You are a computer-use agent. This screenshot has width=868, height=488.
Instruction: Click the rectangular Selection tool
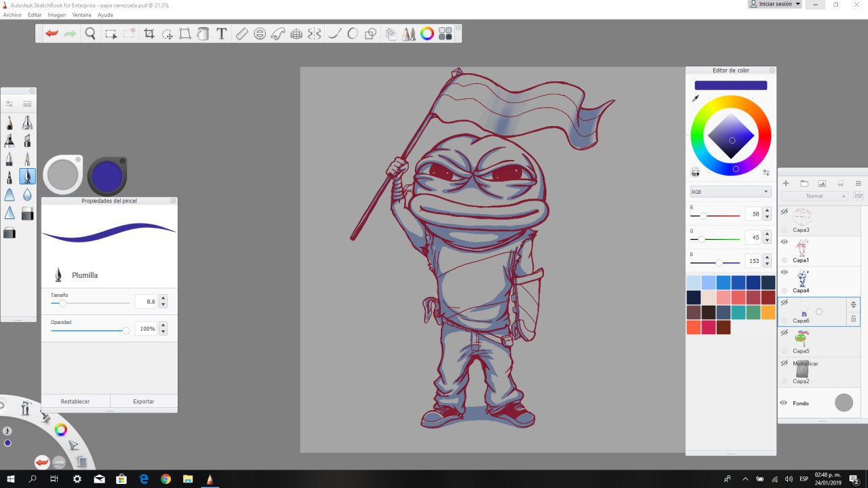pyautogui.click(x=111, y=34)
